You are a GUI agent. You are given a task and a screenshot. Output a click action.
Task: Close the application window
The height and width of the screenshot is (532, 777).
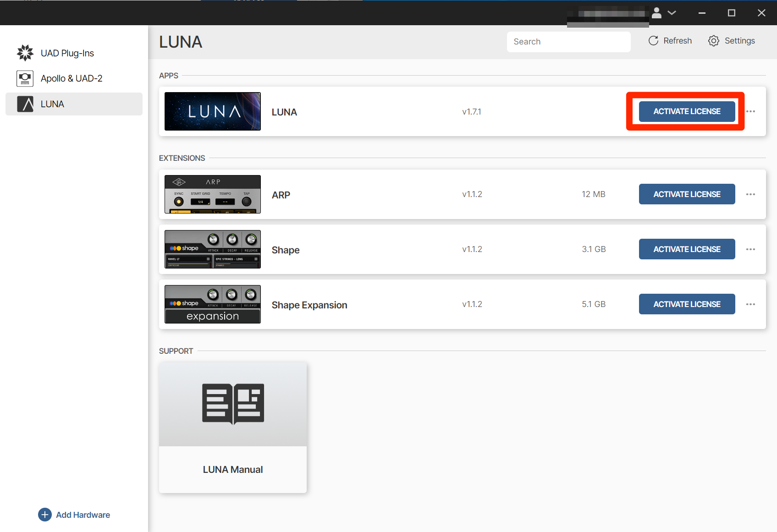tap(761, 13)
